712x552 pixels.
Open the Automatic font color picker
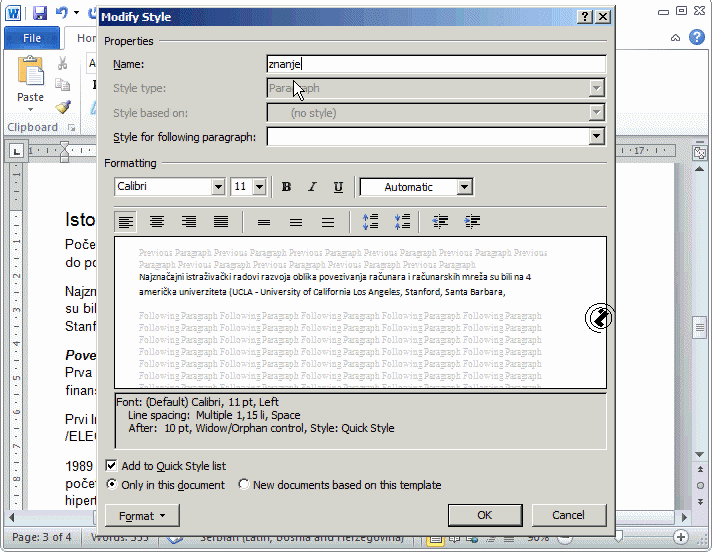point(464,187)
